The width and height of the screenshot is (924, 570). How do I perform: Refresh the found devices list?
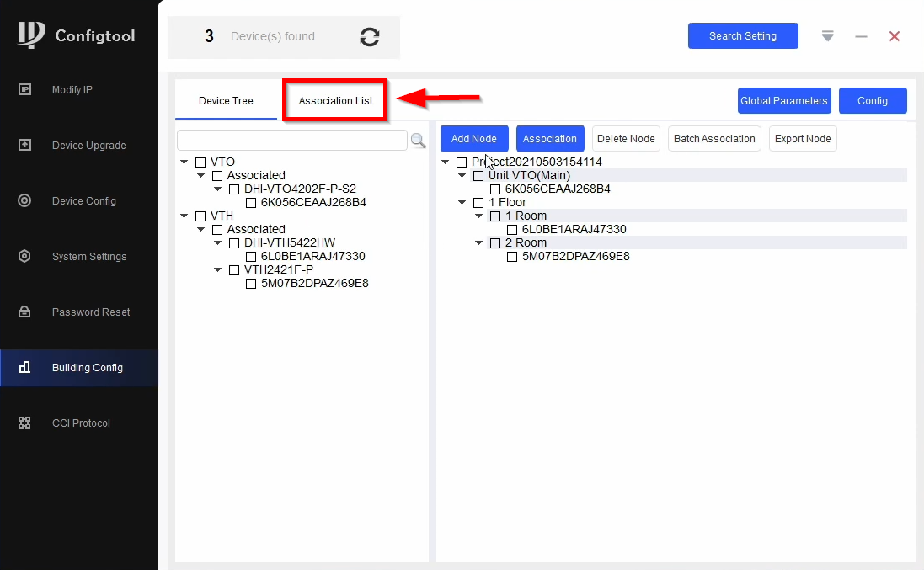tap(369, 37)
